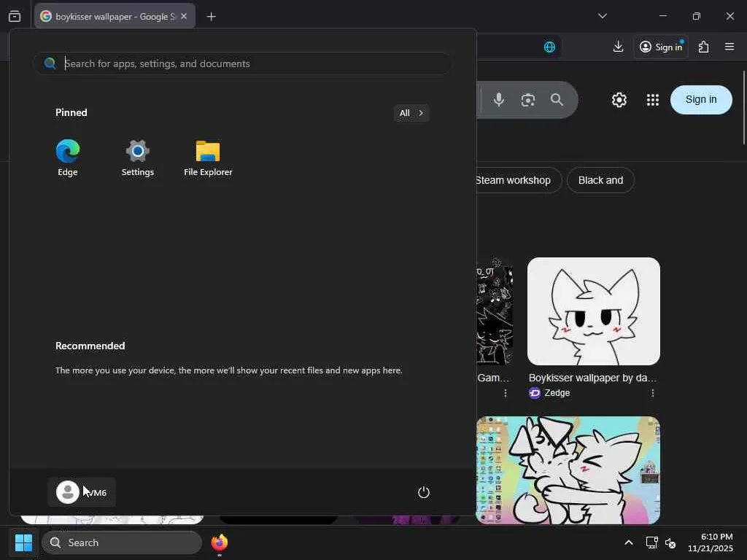Select the Steam workshop filter chip
The image size is (747, 560).
(x=519, y=180)
